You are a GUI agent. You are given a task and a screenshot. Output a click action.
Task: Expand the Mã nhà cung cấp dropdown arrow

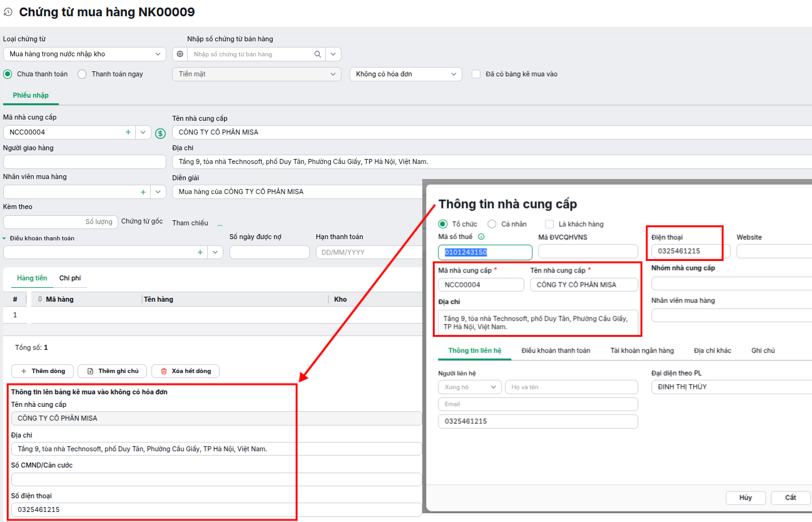(x=143, y=132)
